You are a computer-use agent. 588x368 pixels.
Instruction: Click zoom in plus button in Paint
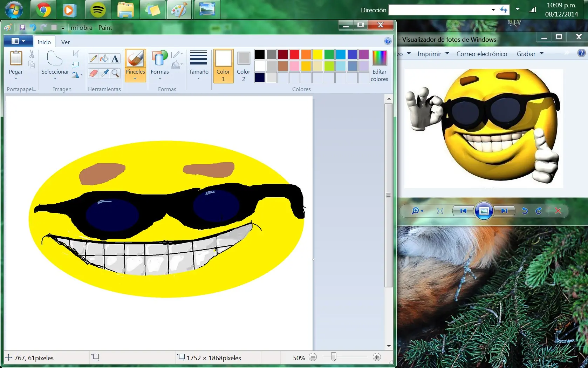pos(377,357)
